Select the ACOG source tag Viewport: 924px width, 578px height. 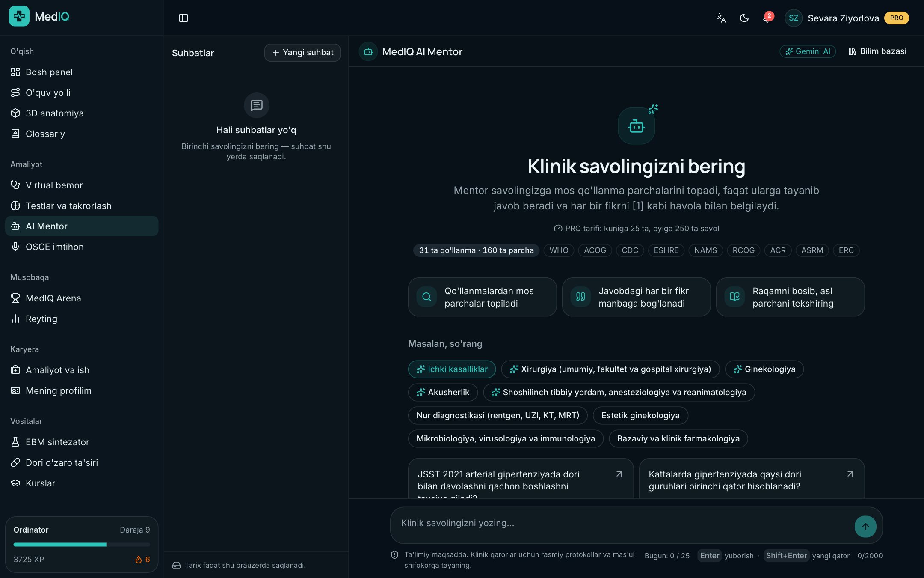[595, 250]
